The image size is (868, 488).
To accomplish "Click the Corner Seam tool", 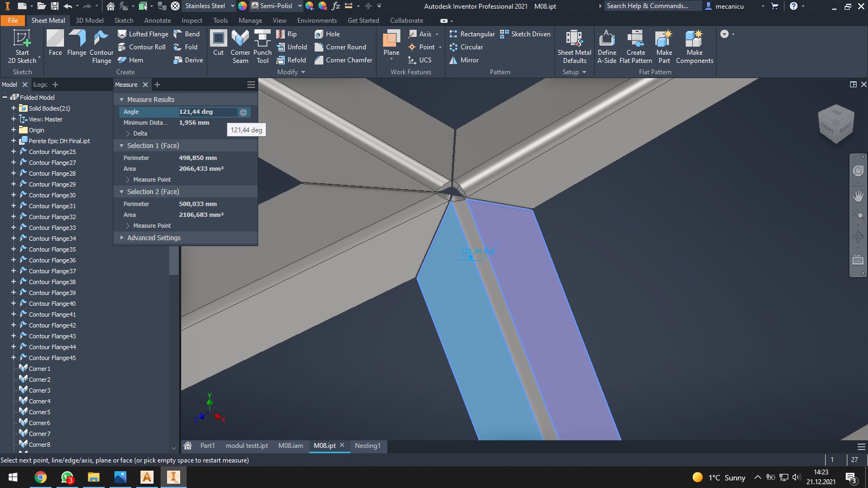I will coord(240,46).
